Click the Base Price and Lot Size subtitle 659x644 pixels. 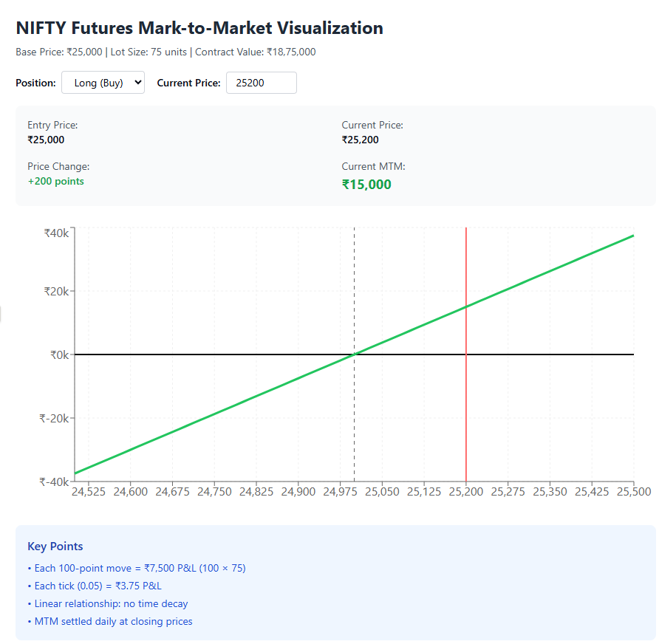[x=165, y=52]
